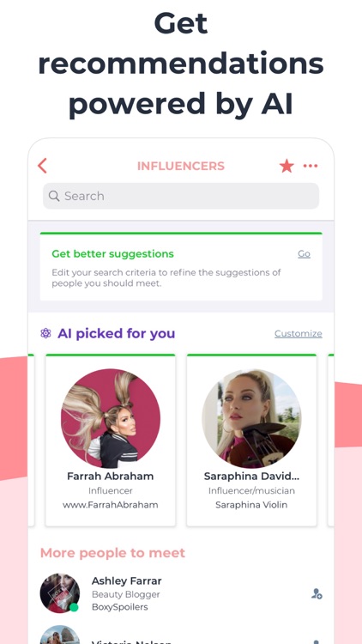This screenshot has height=644, width=362.
Task: Tap the Get better suggestions heading
Action: pos(113,254)
